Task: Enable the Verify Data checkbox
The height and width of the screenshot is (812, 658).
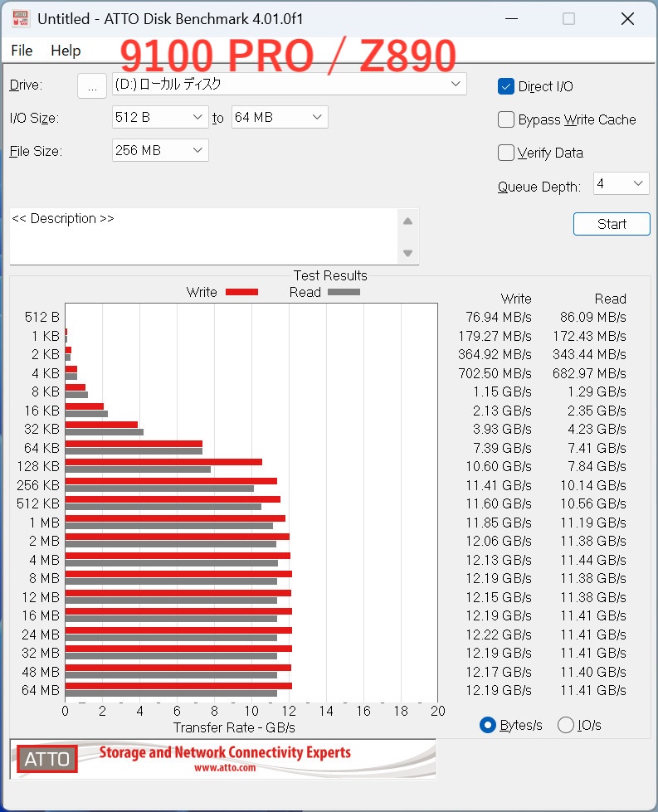Action: (505, 153)
